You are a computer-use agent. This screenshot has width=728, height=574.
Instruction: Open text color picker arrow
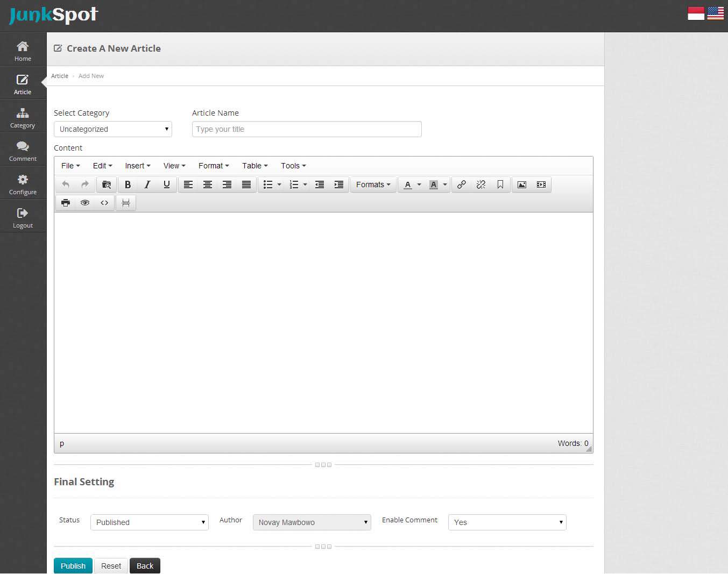pyautogui.click(x=419, y=185)
